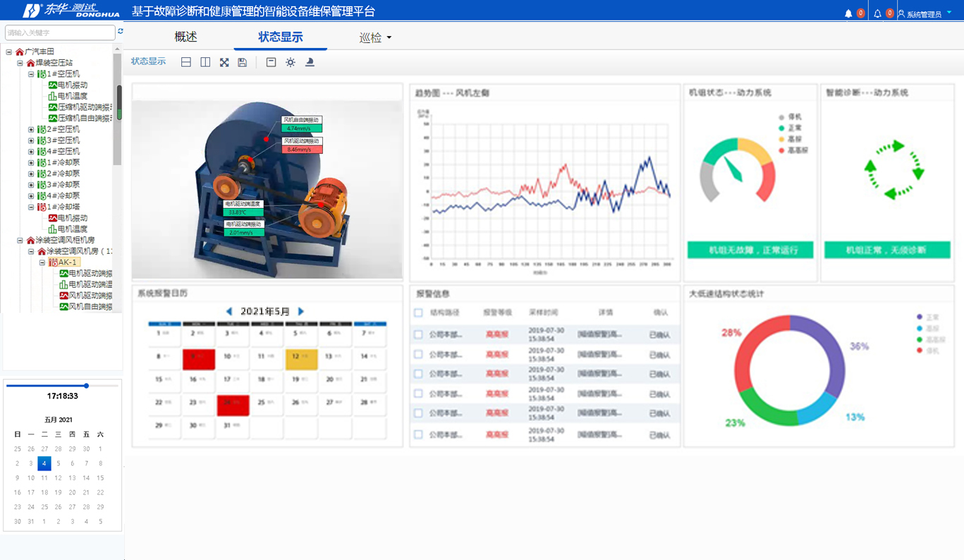Image resolution: width=964 pixels, height=560 pixels.
Task: Go to next month in alarm calendar
Action: pos(301,311)
